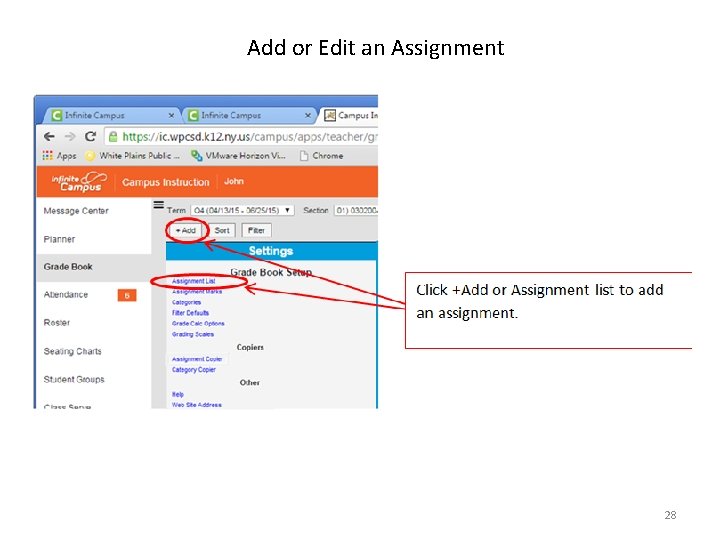
Task: Open the Category Copier link
Action: click(x=194, y=370)
